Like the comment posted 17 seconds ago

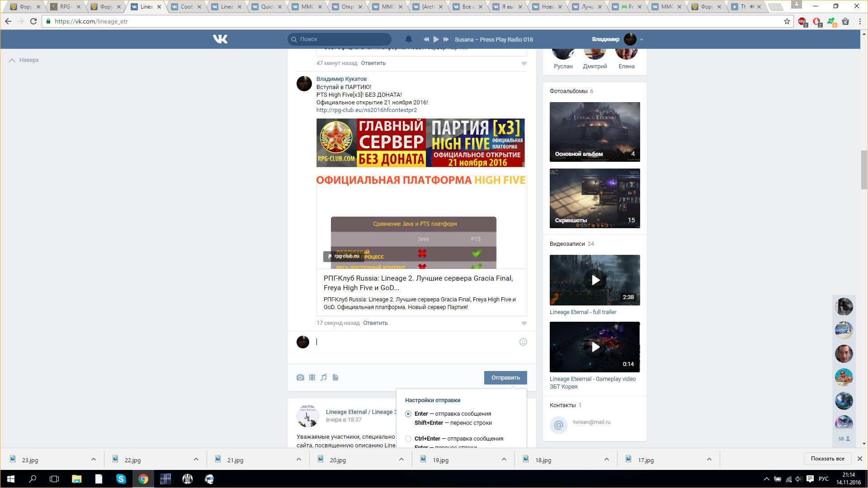point(524,323)
